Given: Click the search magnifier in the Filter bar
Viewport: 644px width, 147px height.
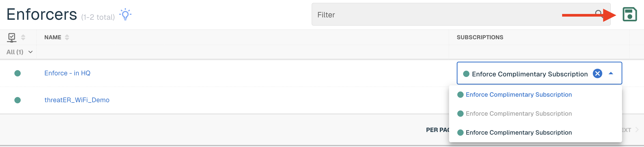Looking at the screenshot, I should coord(599,14).
